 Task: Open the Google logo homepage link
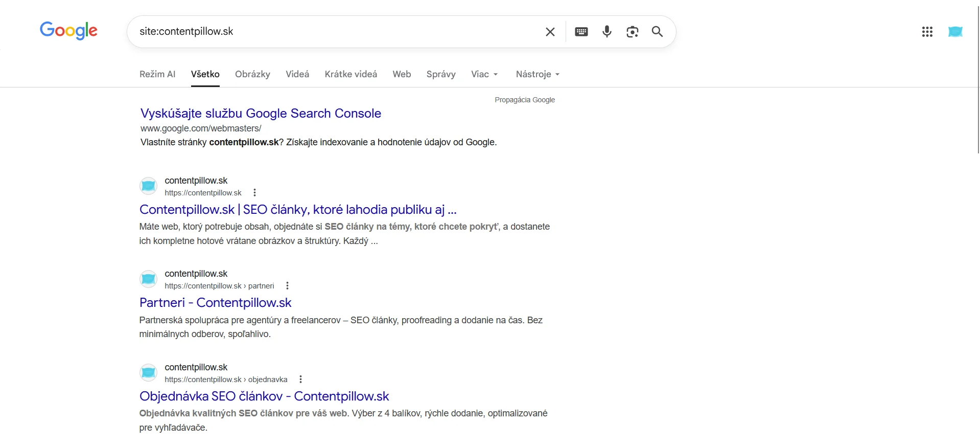coord(68,31)
